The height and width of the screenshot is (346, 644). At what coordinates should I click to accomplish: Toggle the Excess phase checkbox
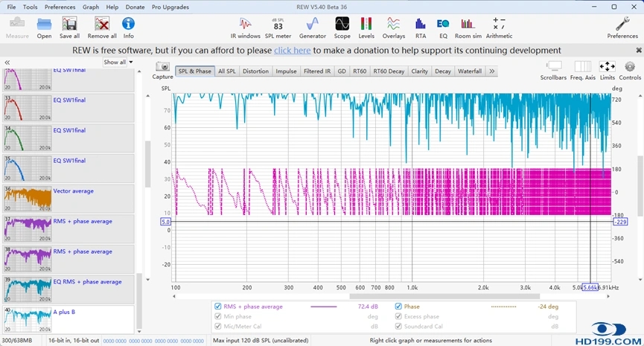coord(398,316)
